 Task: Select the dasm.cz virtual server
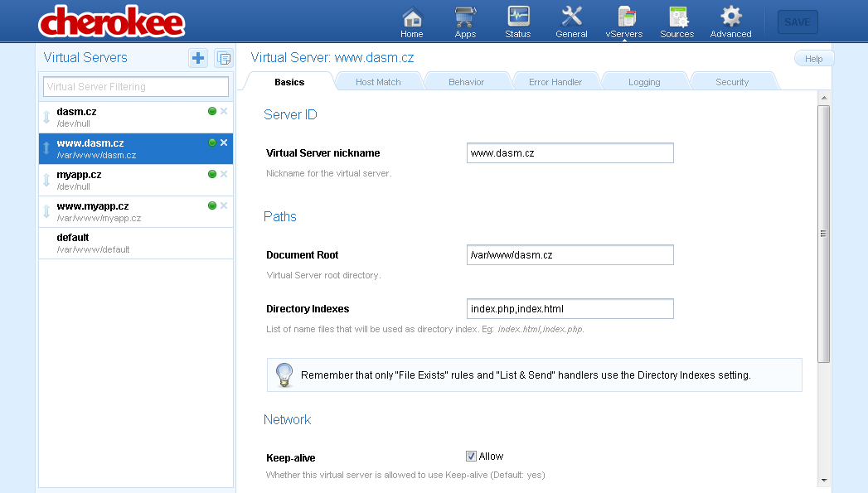[136, 118]
